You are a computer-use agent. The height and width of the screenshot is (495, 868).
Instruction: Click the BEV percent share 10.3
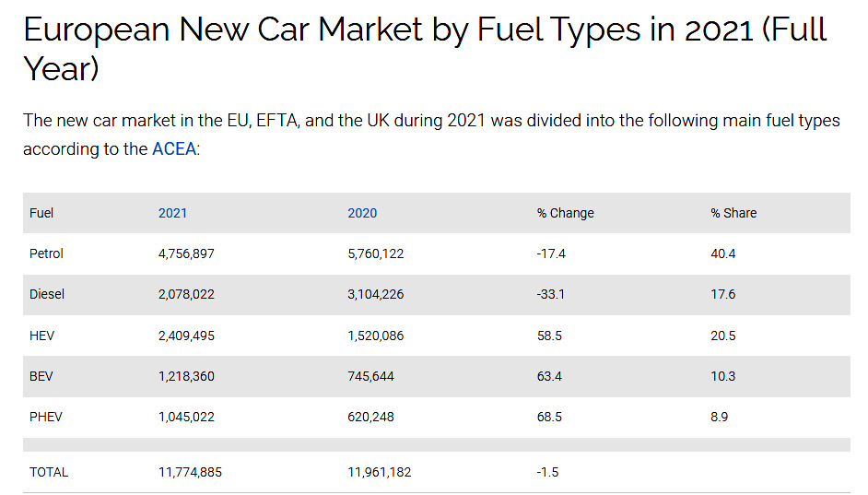[723, 376]
